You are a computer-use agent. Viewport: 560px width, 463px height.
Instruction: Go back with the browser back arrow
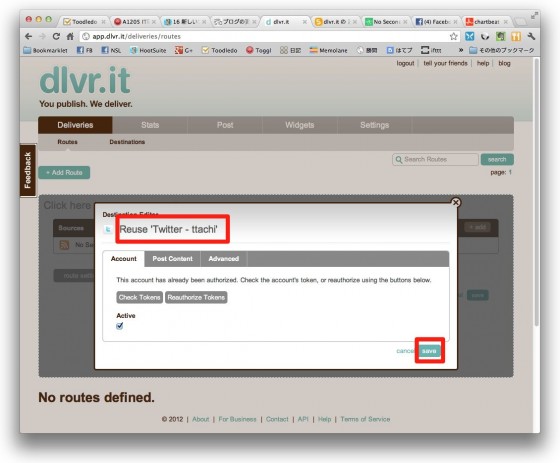coord(29,36)
